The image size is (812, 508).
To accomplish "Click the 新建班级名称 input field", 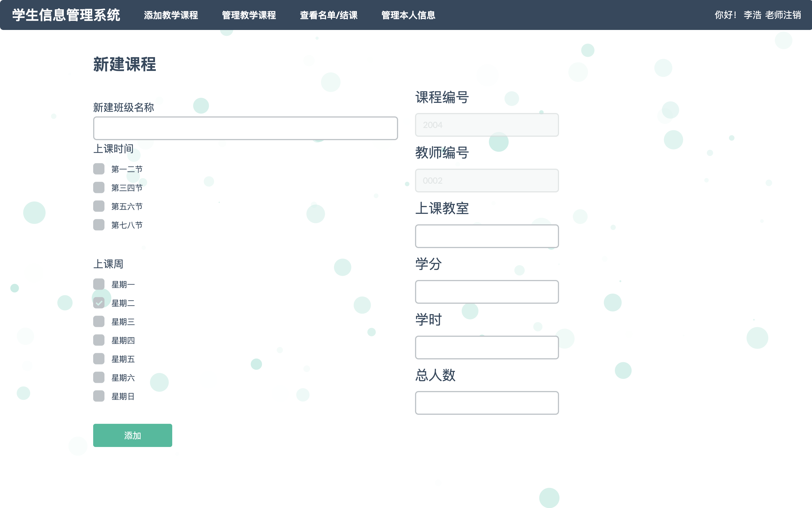I will [245, 128].
